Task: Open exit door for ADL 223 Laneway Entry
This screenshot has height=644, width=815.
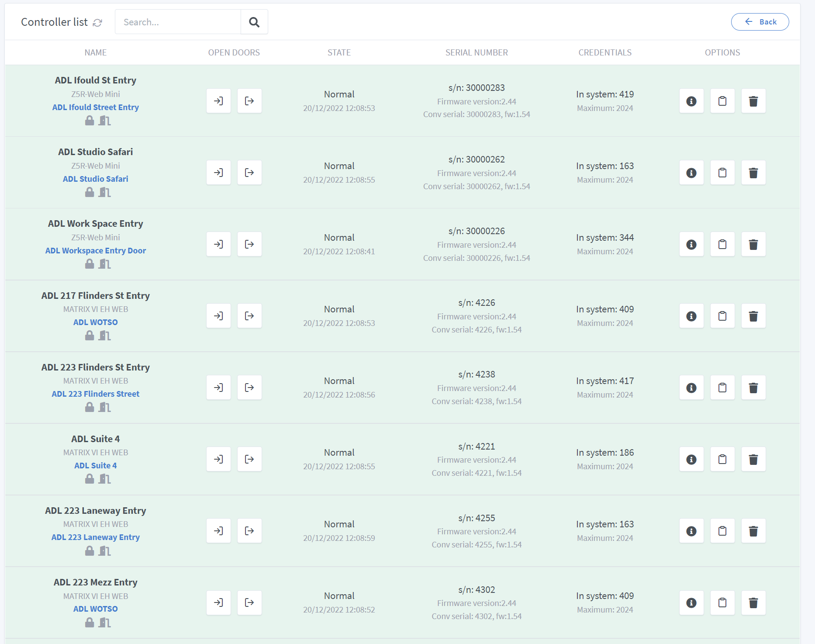Action: [249, 531]
